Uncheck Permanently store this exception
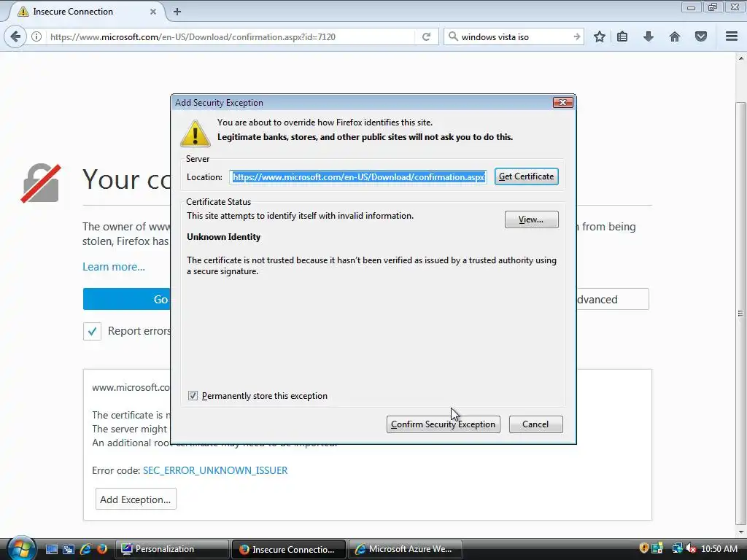Image resolution: width=747 pixels, height=560 pixels. click(193, 396)
